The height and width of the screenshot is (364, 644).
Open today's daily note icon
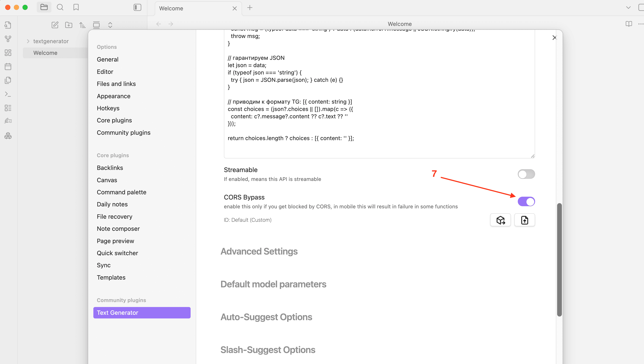tap(8, 66)
